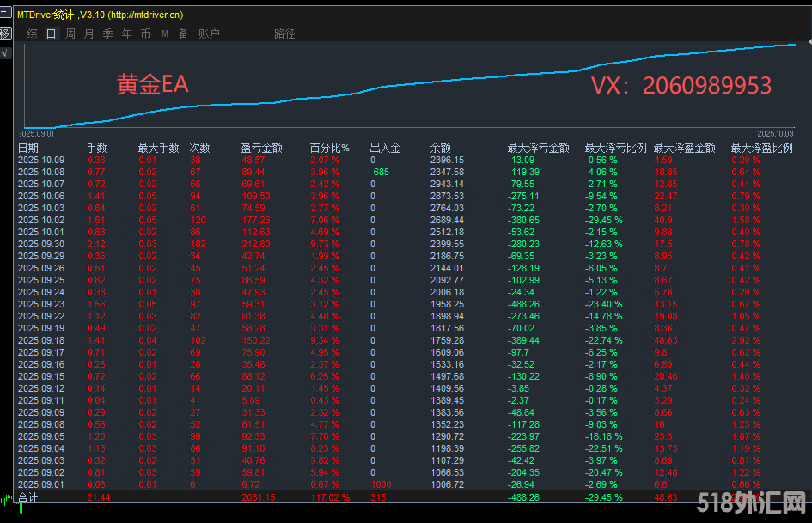This screenshot has height=523, width=812.
Task: Click the minus collapse button at top-left
Action: (5, 15)
